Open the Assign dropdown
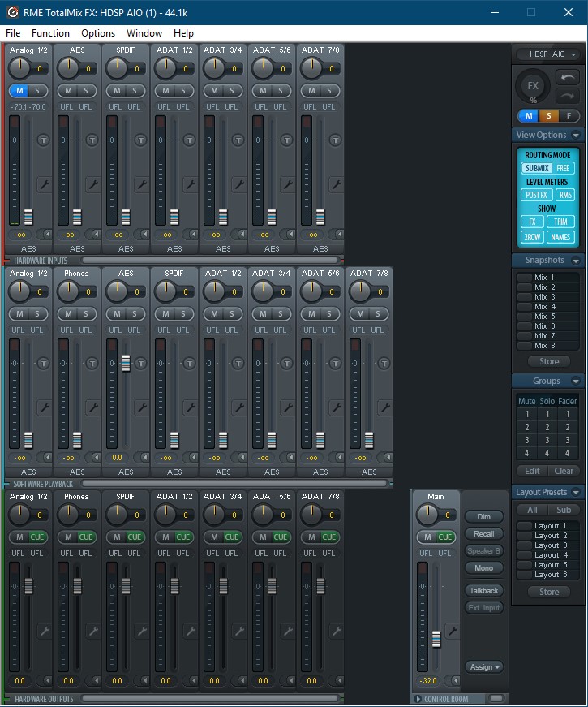Image resolution: width=588 pixels, height=707 pixels. 484,667
